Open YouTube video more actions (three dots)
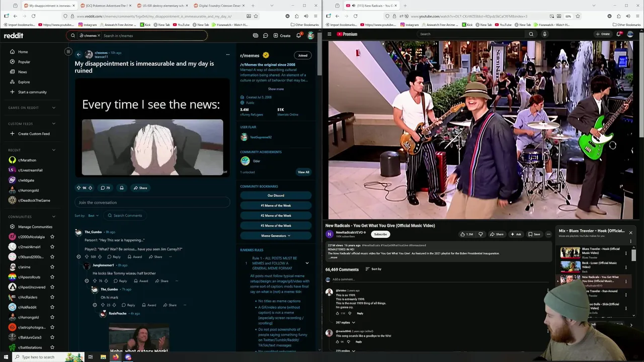This screenshot has height=362, width=644. (548, 234)
